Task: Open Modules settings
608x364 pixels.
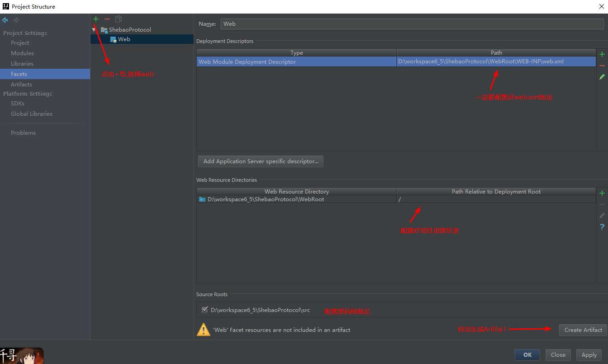Action: [22, 53]
